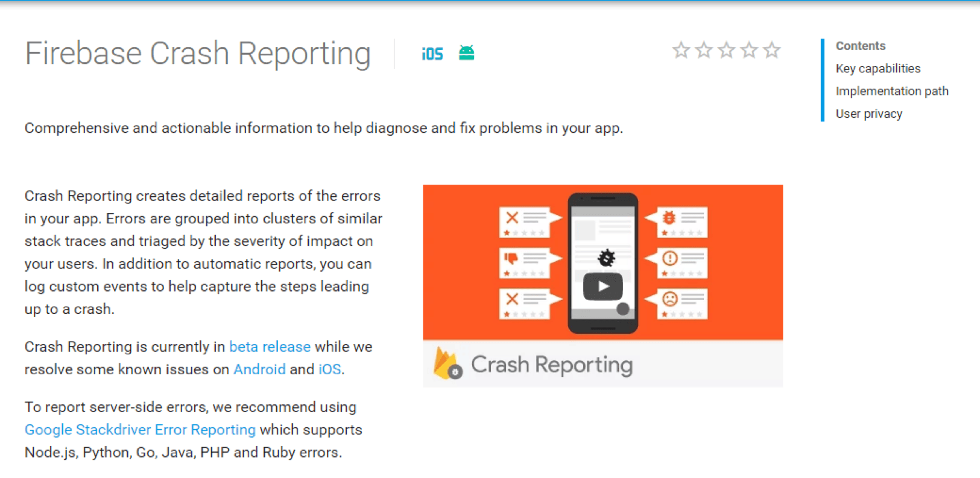Image resolution: width=980 pixels, height=478 pixels.
Task: Open Google Stackdriver Error Reporting link
Action: pos(140,430)
